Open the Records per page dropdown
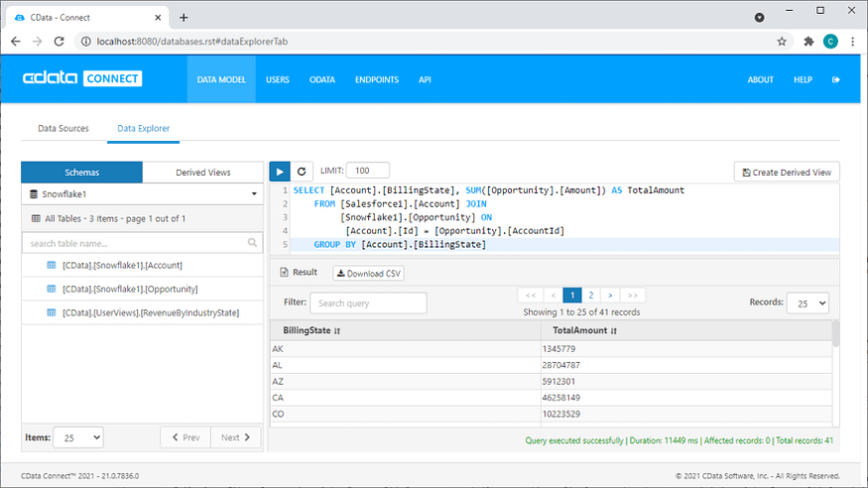 pos(807,304)
